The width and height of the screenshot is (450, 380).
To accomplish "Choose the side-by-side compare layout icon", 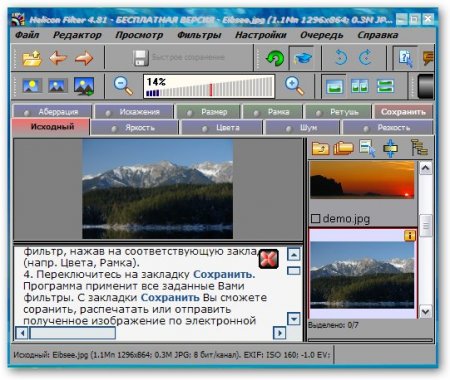I will (x=360, y=86).
